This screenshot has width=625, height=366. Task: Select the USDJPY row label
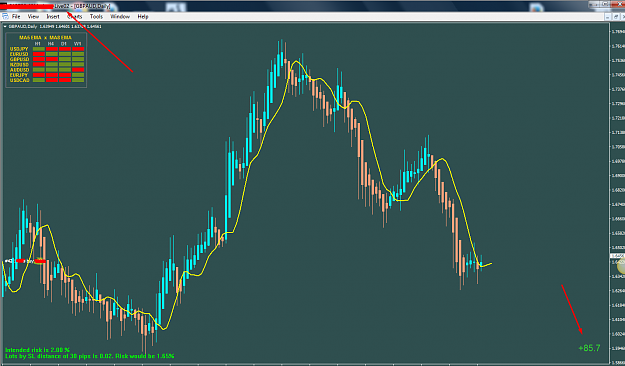click(19, 49)
